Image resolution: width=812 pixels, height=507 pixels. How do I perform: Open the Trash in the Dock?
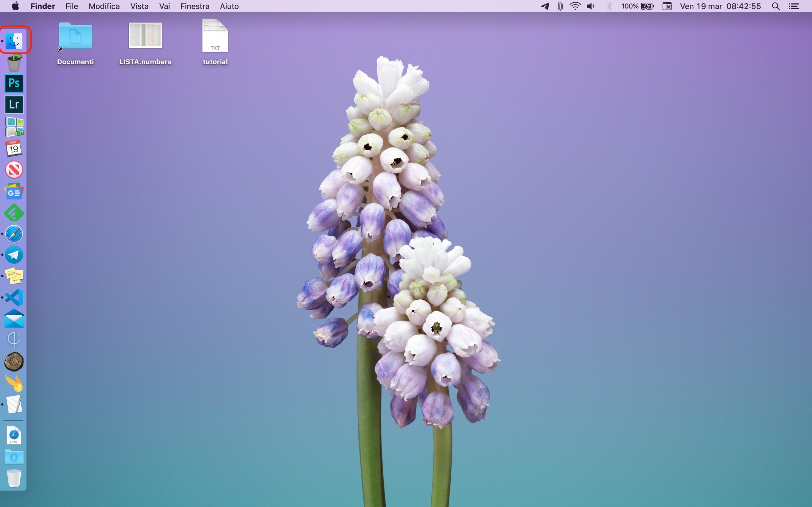point(14,478)
